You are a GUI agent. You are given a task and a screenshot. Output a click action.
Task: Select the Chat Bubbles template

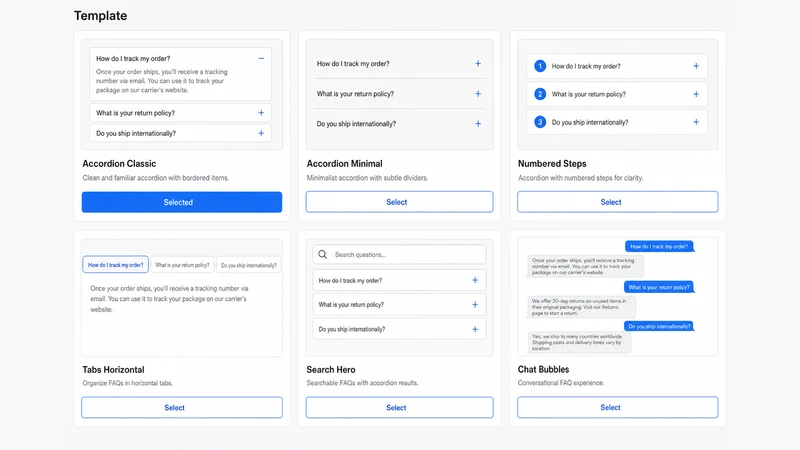617,407
